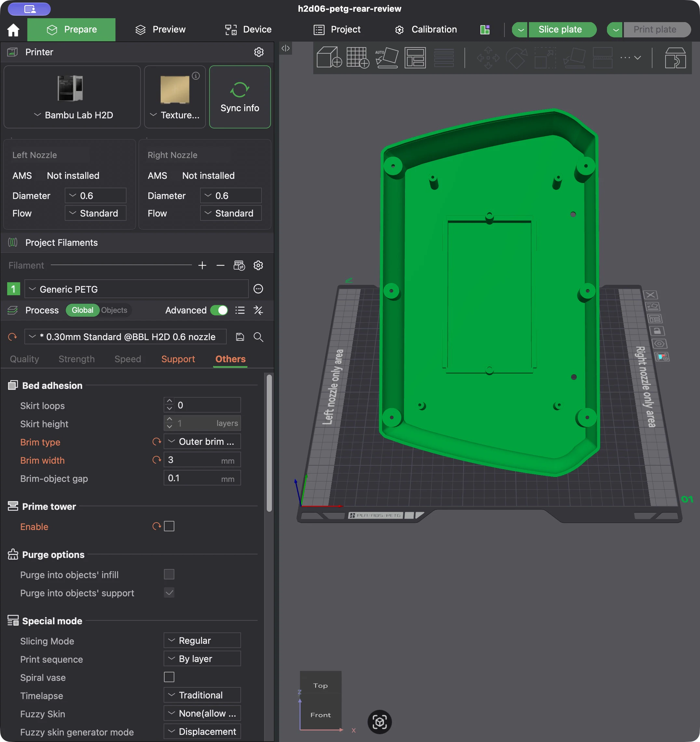
Task: Open Assembly view icon in toolbar
Action: point(675,58)
